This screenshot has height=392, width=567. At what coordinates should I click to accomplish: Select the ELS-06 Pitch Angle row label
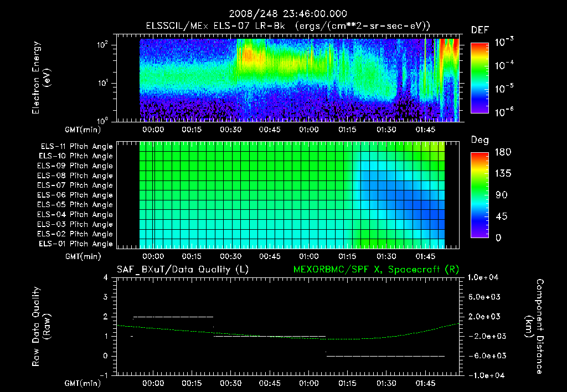click(x=75, y=195)
